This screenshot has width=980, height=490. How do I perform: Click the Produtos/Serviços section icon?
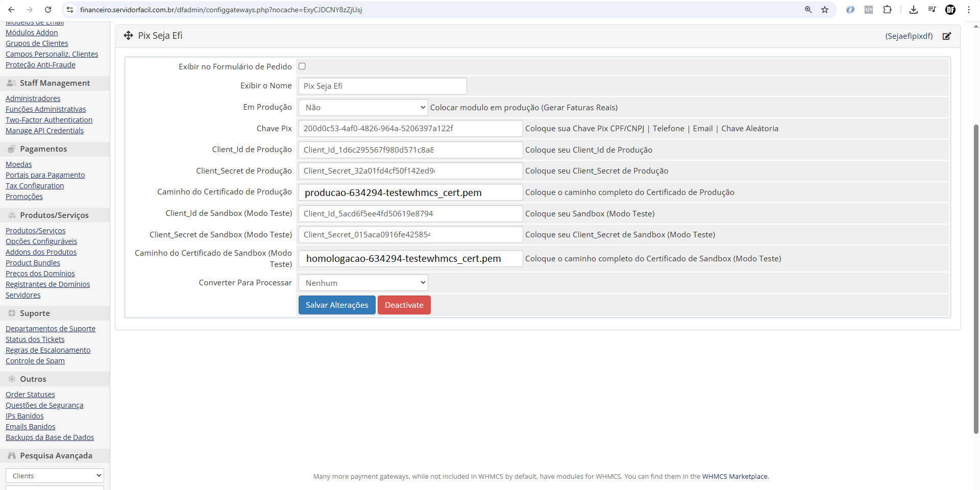(11, 215)
